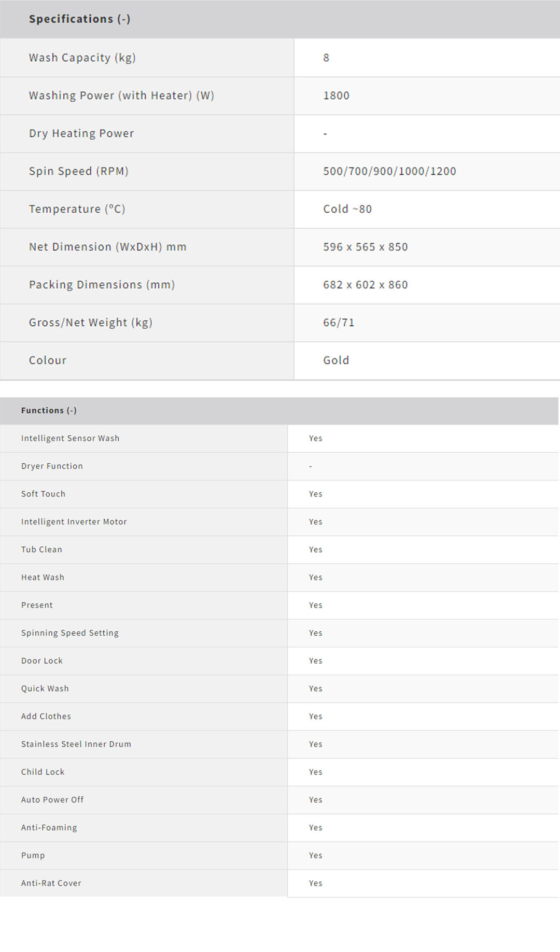Click the Stainless Steel Inner Drum label
The width and height of the screenshot is (560, 952).
pyautogui.click(x=76, y=744)
